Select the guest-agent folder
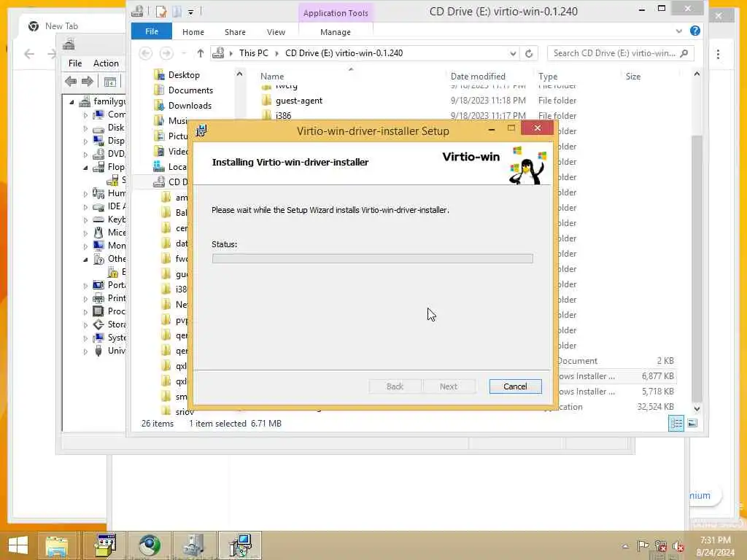 (299, 101)
